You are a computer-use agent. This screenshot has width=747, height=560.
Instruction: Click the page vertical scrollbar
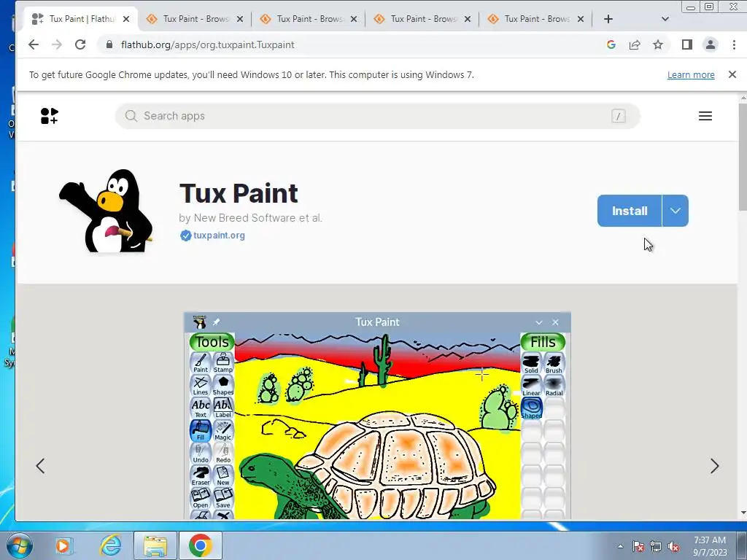tap(742, 306)
